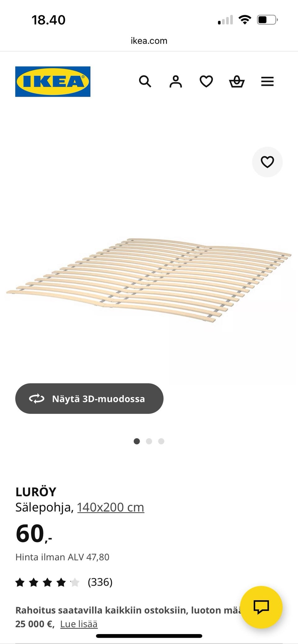Click Näytä 3D-muodossa button

[x=89, y=398]
